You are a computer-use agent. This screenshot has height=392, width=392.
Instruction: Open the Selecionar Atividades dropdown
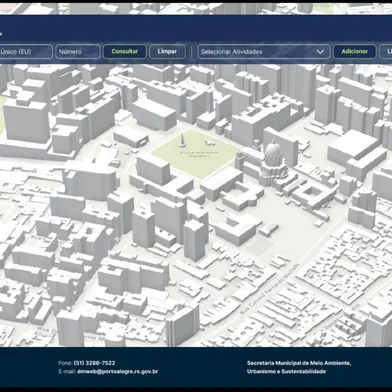coord(264,52)
